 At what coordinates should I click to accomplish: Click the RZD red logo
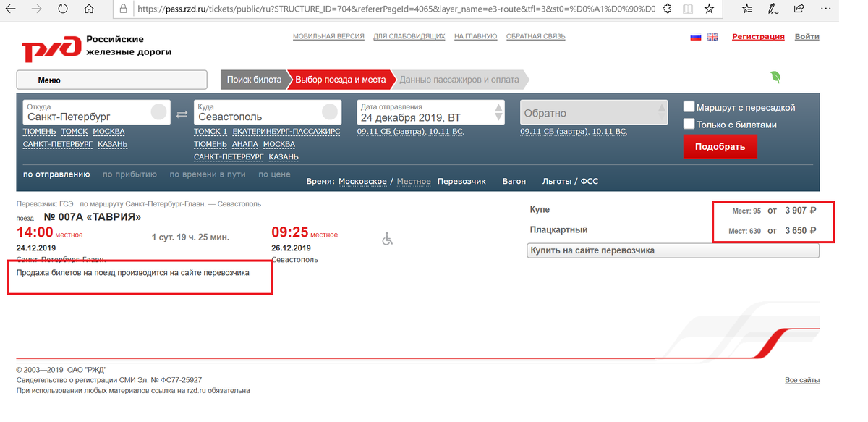point(51,50)
